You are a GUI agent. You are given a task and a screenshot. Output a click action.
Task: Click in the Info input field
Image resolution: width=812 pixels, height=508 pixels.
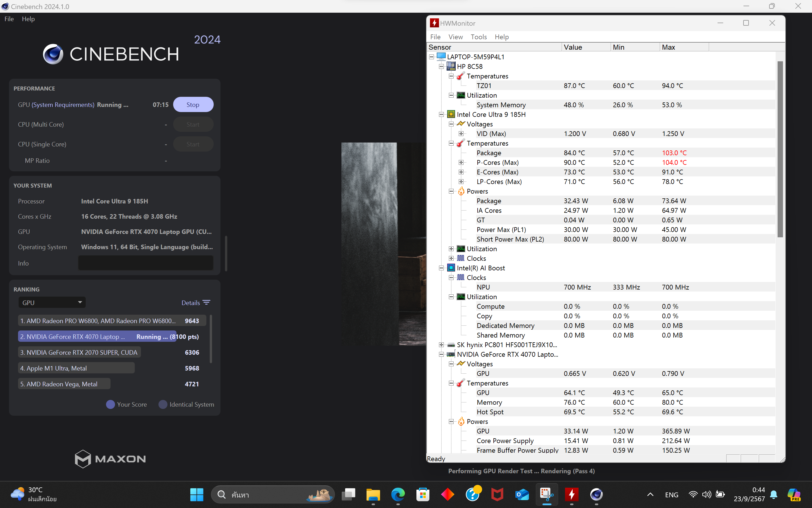point(145,263)
